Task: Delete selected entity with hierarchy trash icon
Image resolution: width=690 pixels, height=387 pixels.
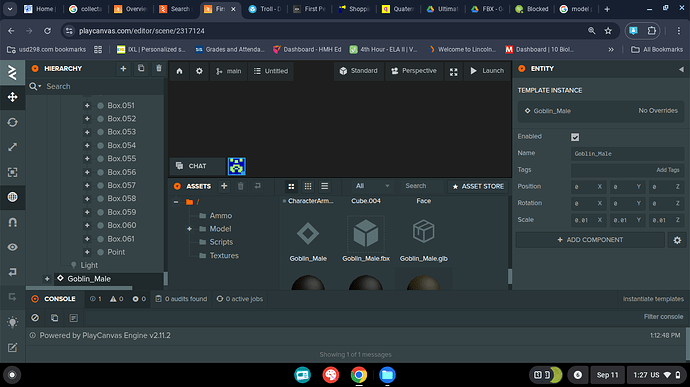Action: click(159, 69)
